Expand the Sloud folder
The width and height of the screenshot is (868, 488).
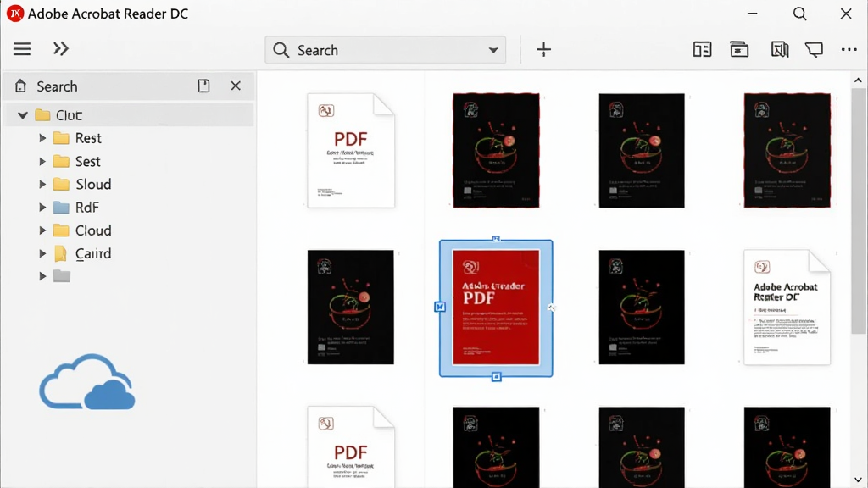[42, 184]
